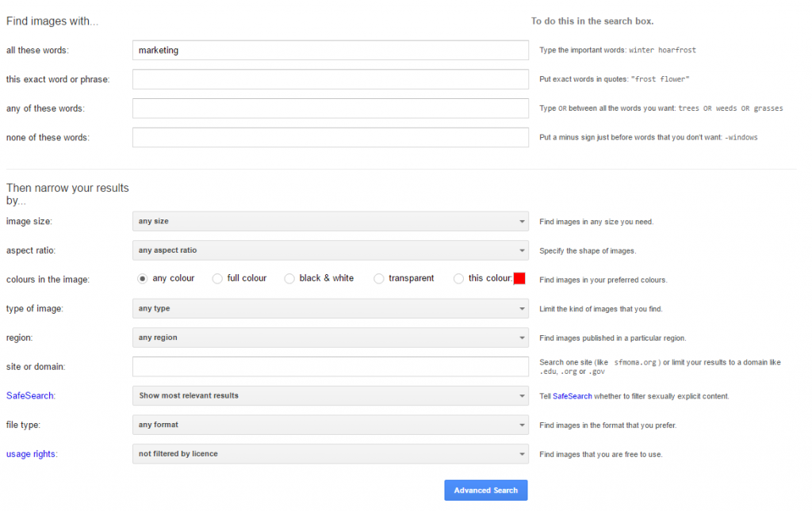Click the 'this exact word or phrase' field
This screenshot has height=511, width=812.
click(x=331, y=79)
